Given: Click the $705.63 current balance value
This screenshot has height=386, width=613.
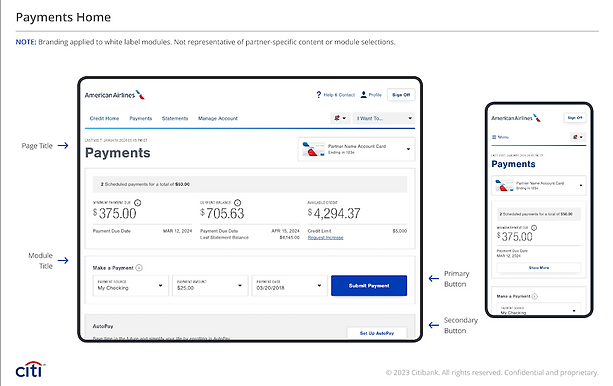Looking at the screenshot, I should (x=222, y=214).
